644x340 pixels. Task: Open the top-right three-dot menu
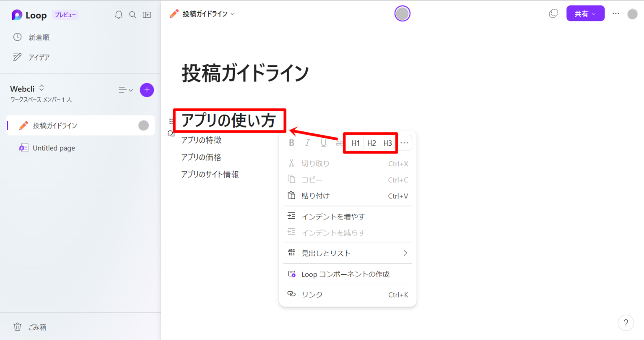coord(615,13)
